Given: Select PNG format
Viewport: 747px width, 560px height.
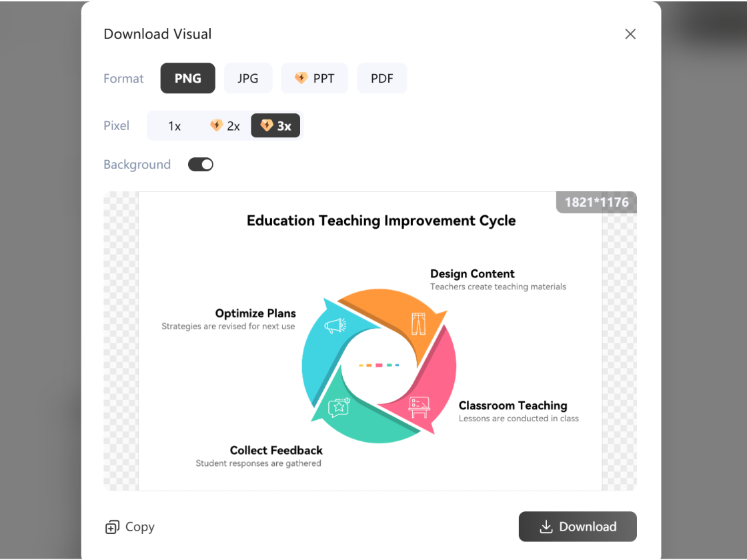Looking at the screenshot, I should 187,78.
